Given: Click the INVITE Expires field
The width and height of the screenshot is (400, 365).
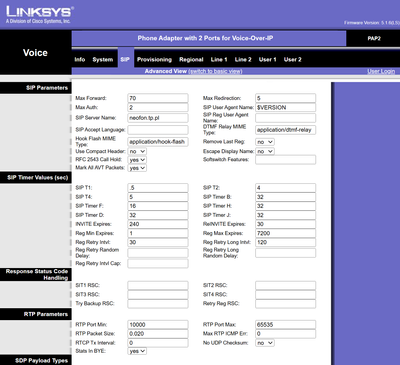Looking at the screenshot, I should 158,224.
